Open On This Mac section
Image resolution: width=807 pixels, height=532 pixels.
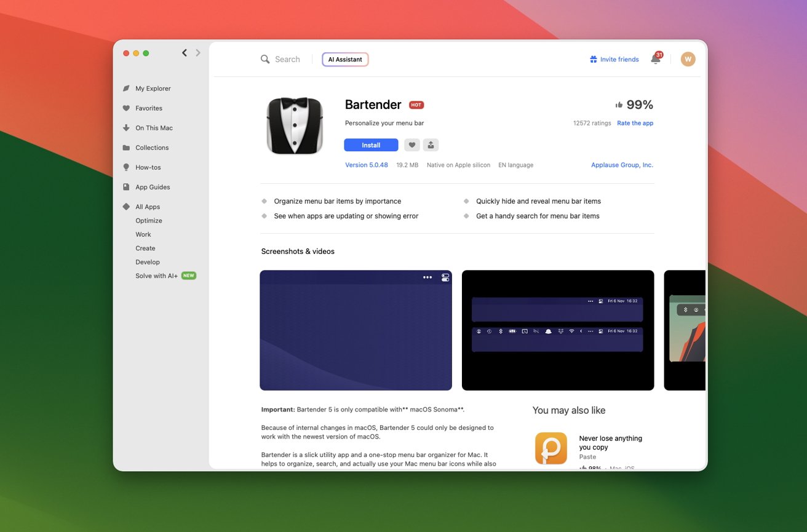pyautogui.click(x=154, y=128)
